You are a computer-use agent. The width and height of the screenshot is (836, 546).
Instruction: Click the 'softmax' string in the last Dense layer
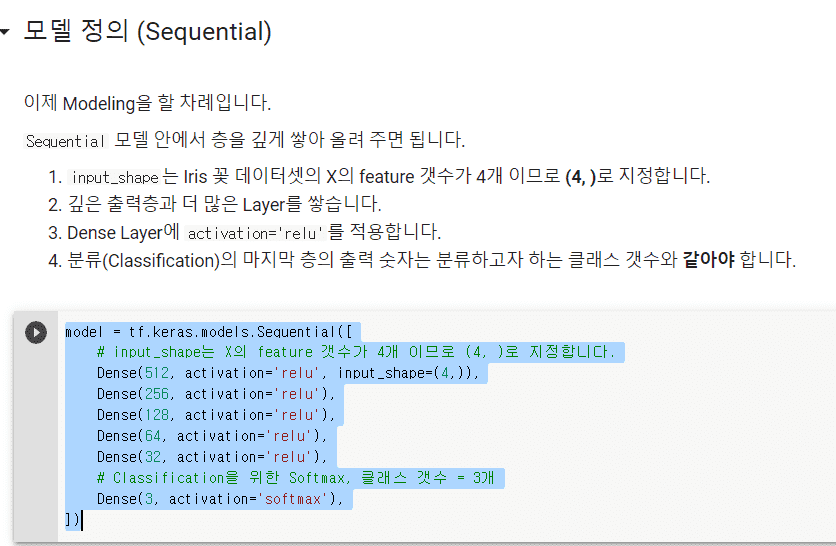(292, 499)
